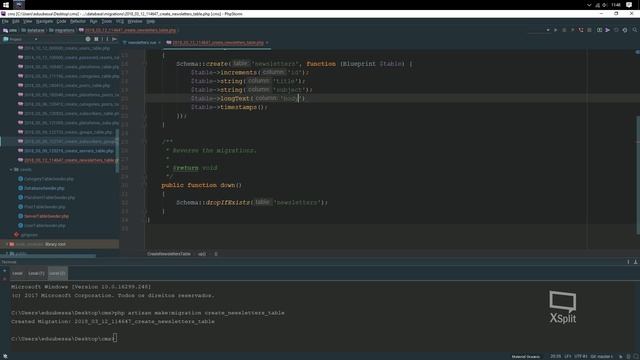Open the Help menu
This screenshot has height=360, width=640.
[x=151, y=21]
